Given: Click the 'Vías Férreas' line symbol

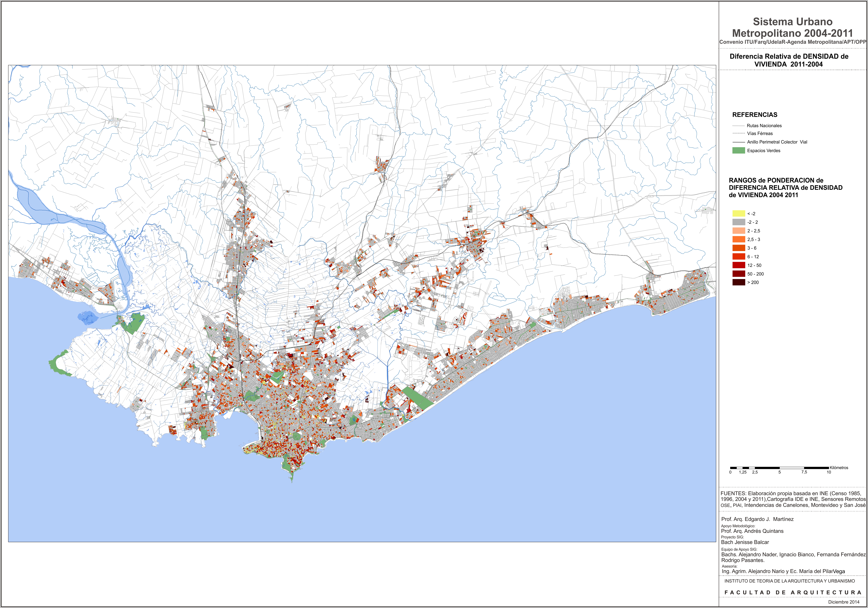Looking at the screenshot, I should [x=739, y=133].
